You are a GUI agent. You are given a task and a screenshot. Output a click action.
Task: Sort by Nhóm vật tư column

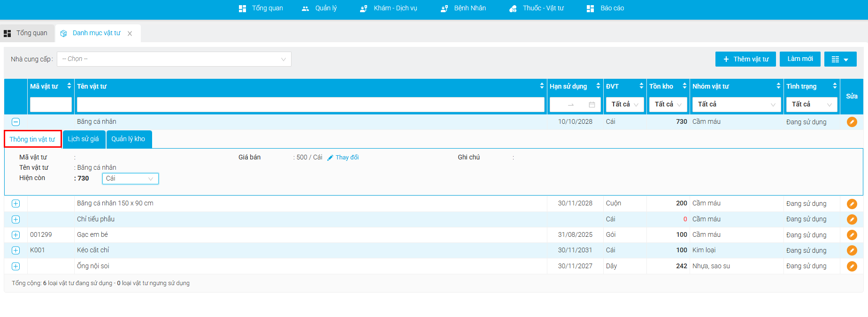coord(778,86)
